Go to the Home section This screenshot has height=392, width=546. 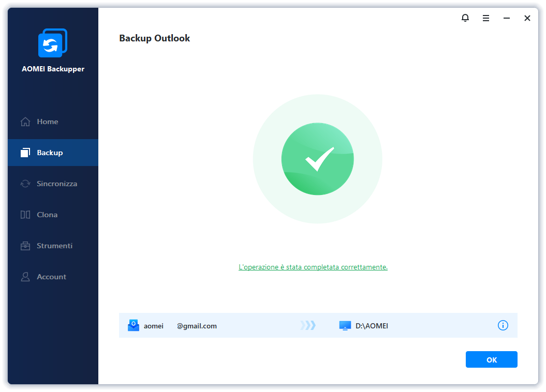53,122
